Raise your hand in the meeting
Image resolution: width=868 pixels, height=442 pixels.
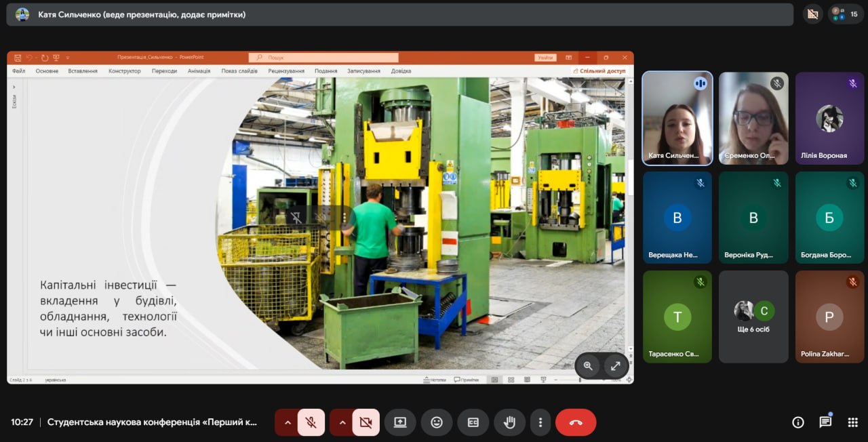pos(509,422)
